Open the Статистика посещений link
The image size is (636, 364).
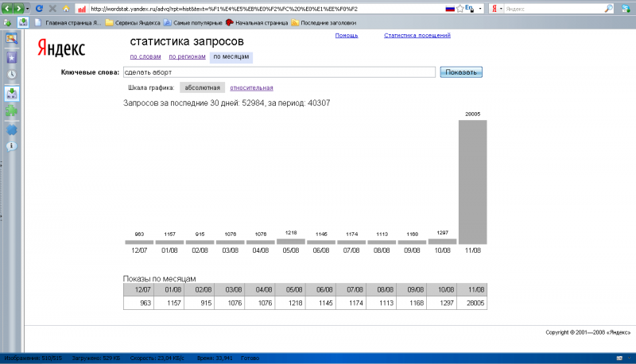(417, 36)
